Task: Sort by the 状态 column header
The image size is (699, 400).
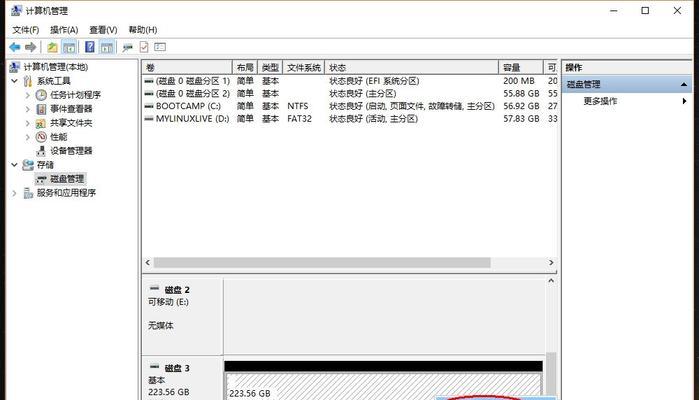Action: coord(411,67)
